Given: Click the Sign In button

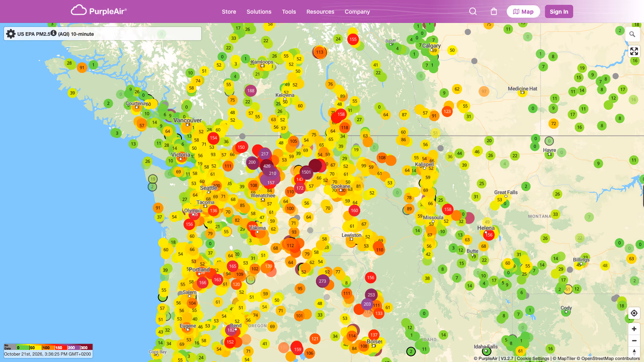Looking at the screenshot, I should point(559,12).
